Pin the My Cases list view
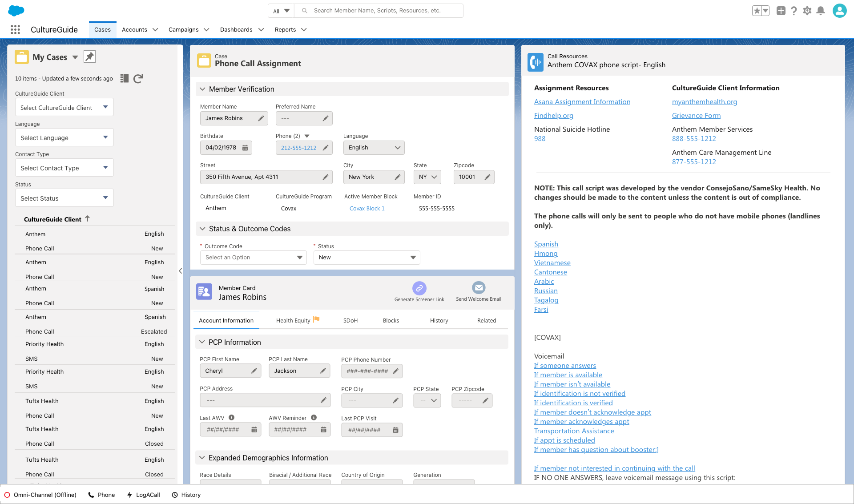Viewport: 854px width, 504px height. [90, 57]
